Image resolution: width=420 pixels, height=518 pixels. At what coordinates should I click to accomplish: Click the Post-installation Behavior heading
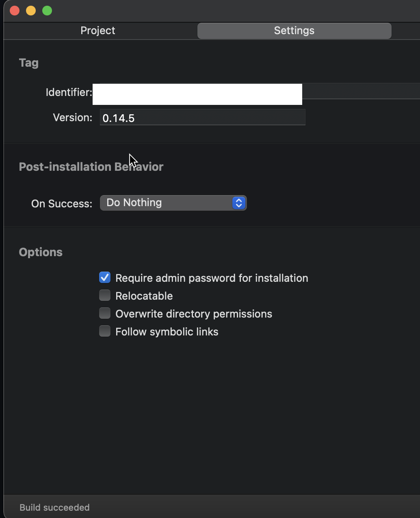tap(91, 167)
